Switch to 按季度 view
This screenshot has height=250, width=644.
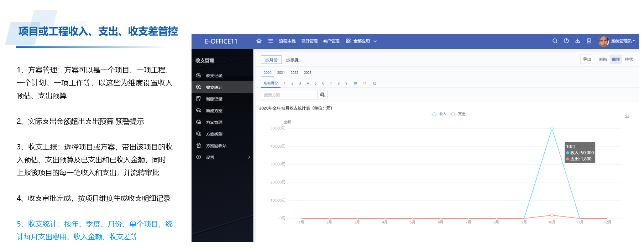pos(292,60)
